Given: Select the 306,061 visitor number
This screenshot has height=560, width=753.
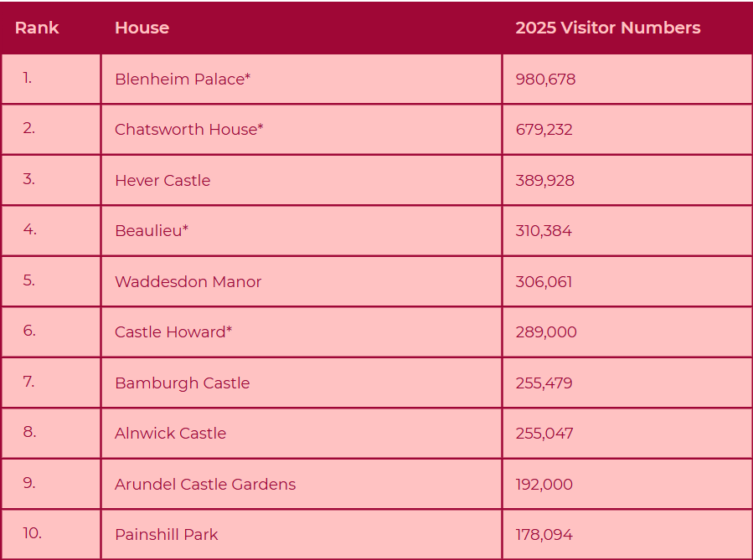Looking at the screenshot, I should tap(544, 282).
